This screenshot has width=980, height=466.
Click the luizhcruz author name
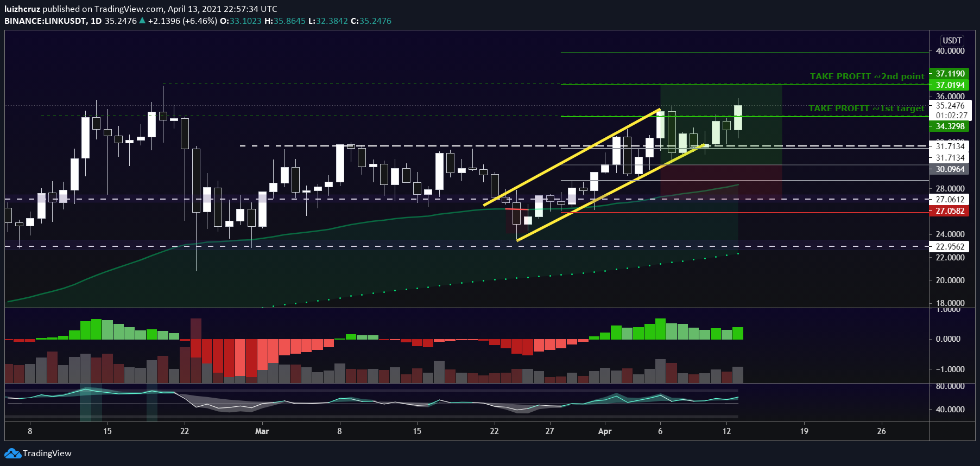click(22, 9)
